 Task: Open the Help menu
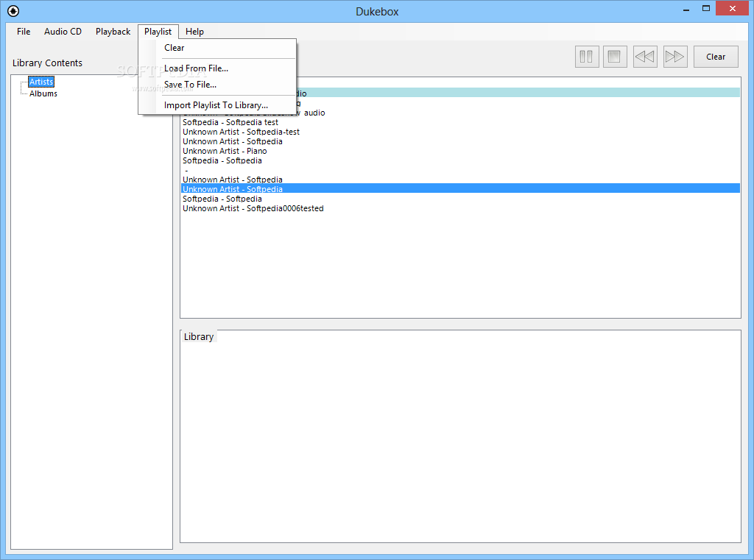(x=194, y=31)
